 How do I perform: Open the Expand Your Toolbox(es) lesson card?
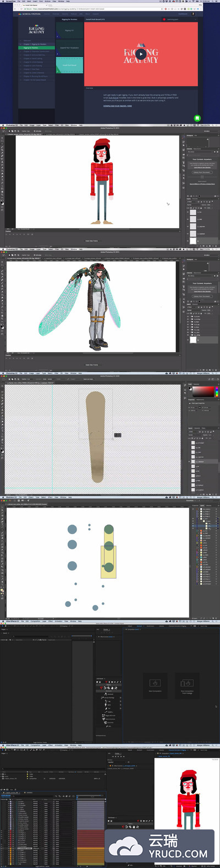(x=69, y=48)
